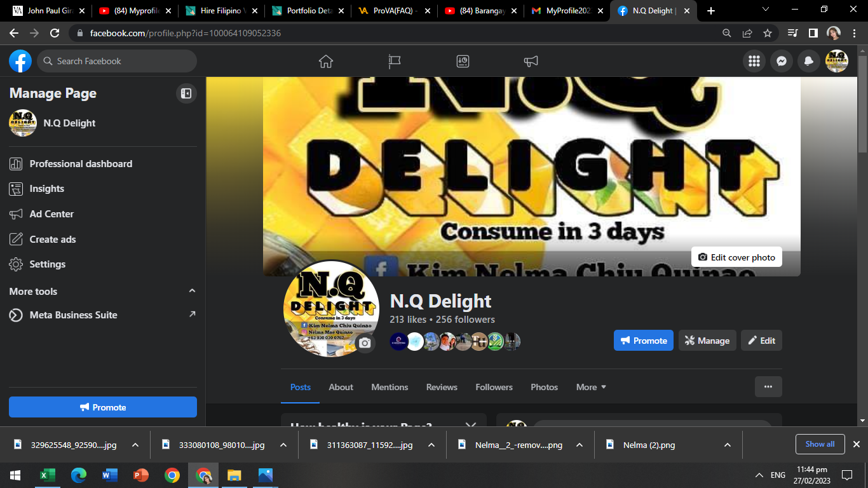The width and height of the screenshot is (868, 488).
Task: Open Meta Business Suite link
Action: [103, 315]
